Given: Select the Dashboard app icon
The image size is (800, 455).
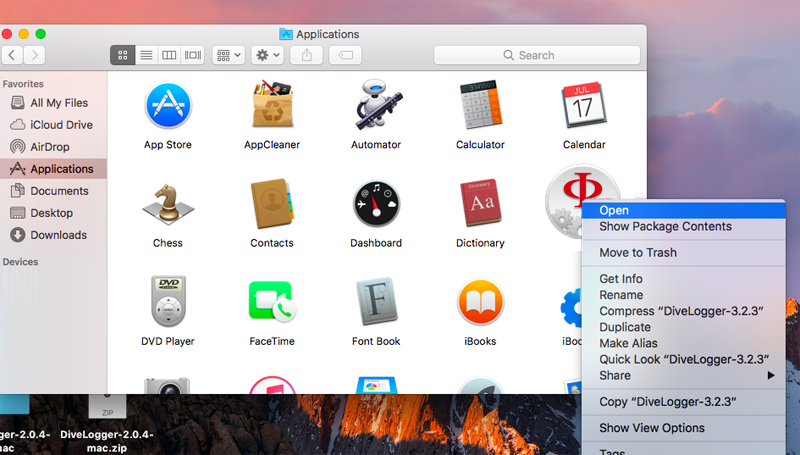Looking at the screenshot, I should (x=376, y=204).
